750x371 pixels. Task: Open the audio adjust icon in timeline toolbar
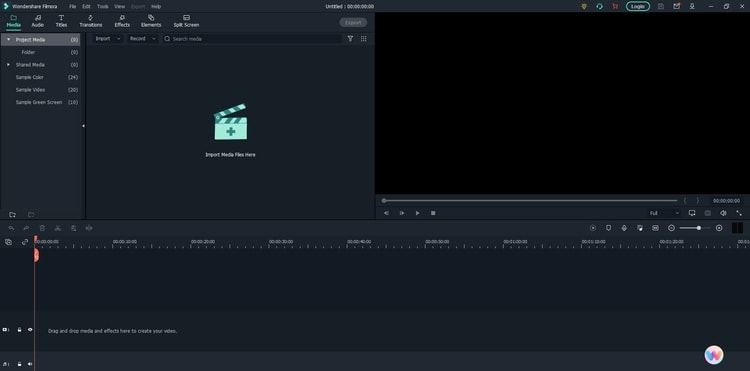coord(89,229)
